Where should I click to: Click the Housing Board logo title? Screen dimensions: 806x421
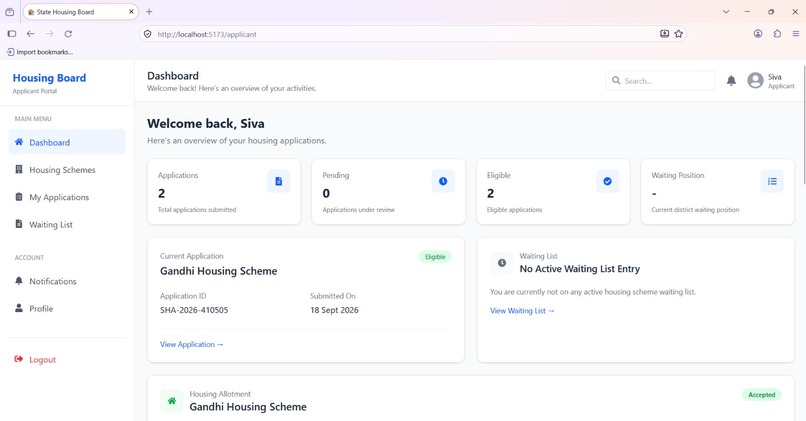click(49, 78)
